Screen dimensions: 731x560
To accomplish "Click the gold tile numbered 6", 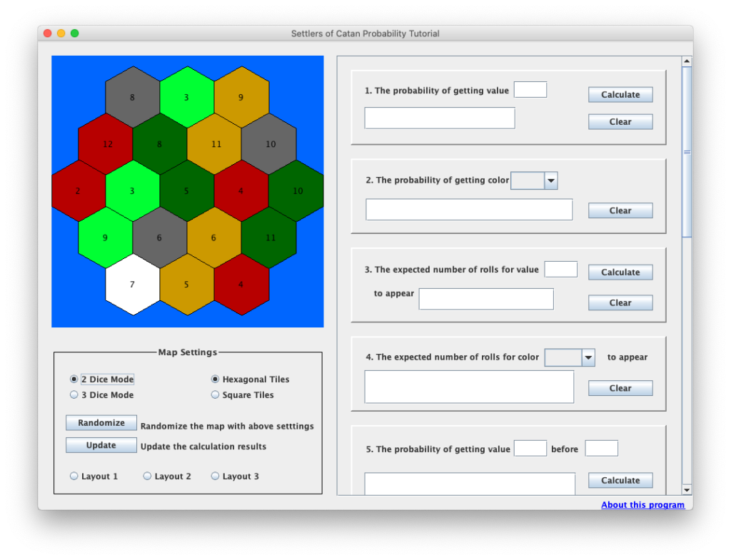I will [x=214, y=238].
